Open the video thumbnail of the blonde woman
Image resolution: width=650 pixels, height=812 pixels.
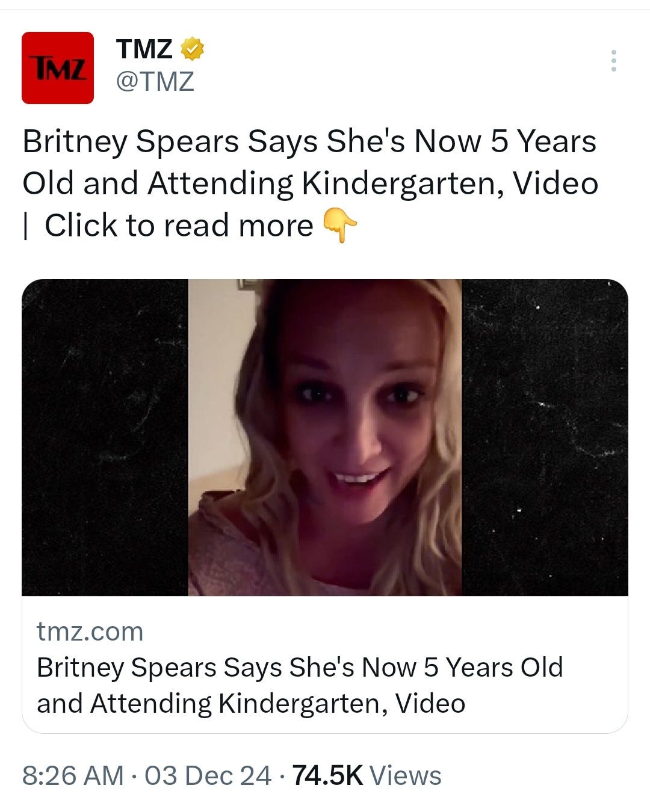[325, 437]
